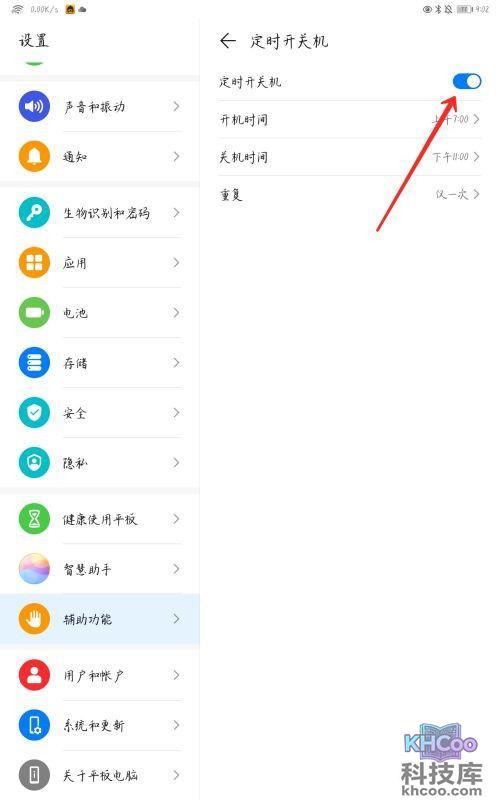Tap the shield icon for 安全
Image resolution: width=500 pixels, height=800 pixels.
tap(34, 413)
